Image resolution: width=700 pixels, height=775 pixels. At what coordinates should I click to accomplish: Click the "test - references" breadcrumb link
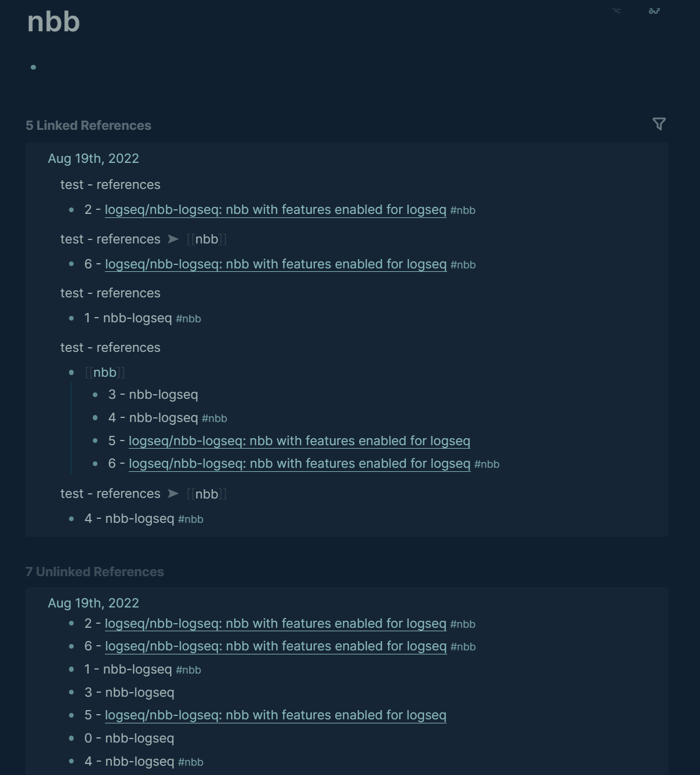pos(110,184)
